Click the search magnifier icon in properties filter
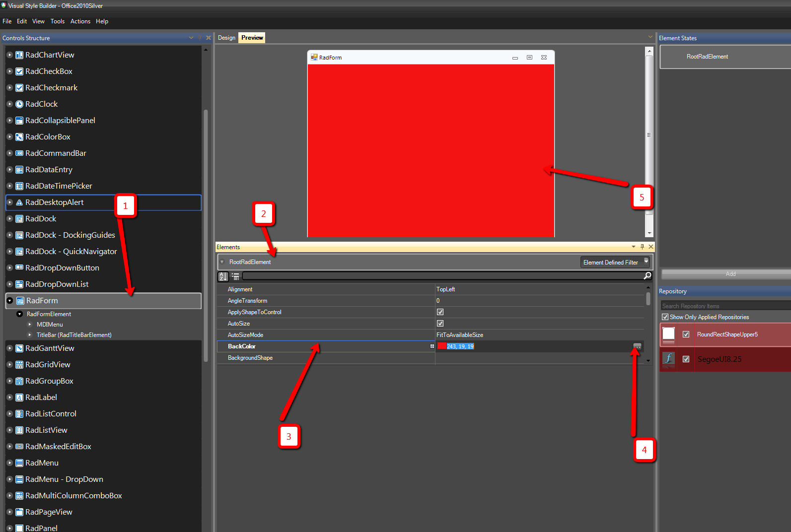Viewport: 791px width, 532px height. [x=647, y=276]
